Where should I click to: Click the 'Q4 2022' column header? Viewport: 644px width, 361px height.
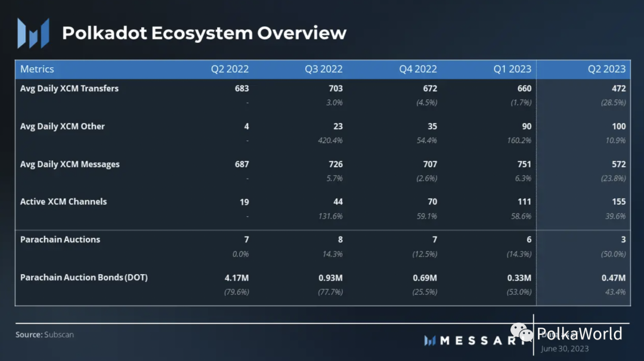pos(418,69)
